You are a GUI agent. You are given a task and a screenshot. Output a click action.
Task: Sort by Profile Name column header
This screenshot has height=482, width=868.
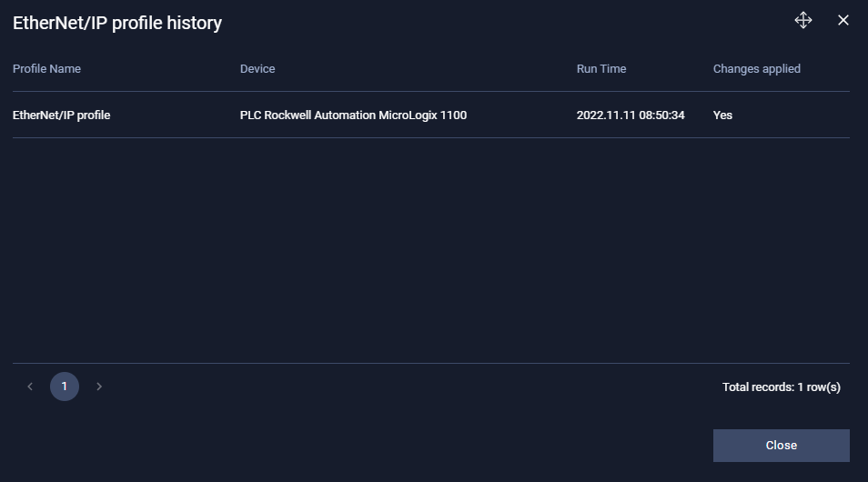(46, 69)
